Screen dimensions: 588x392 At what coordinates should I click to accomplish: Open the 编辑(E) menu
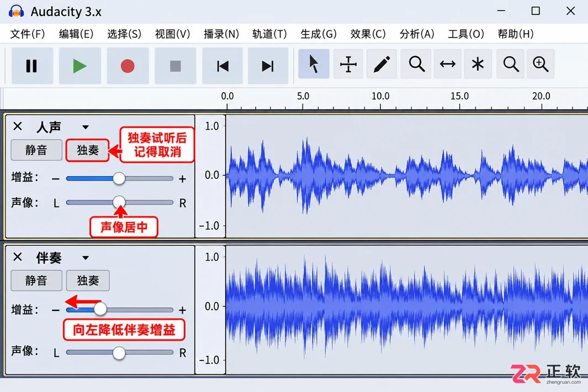76,34
